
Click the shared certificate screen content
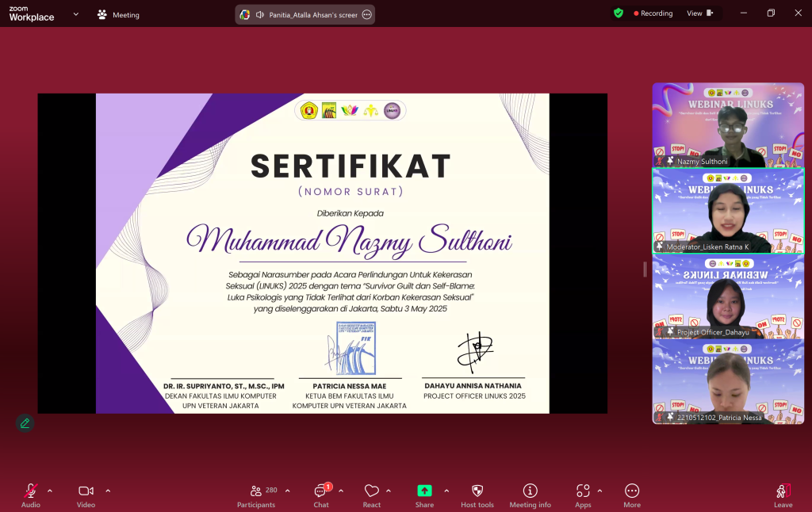[322, 253]
